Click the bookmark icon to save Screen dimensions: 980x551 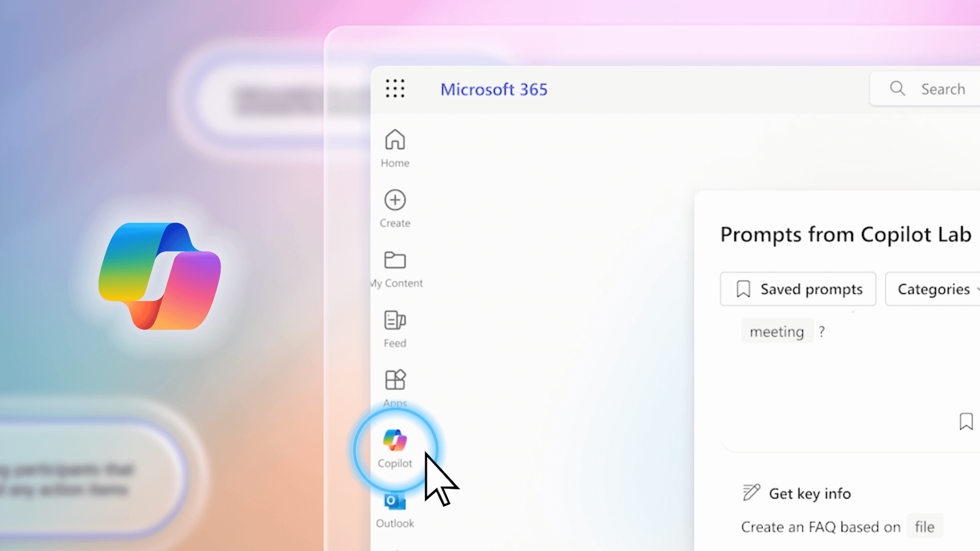click(x=968, y=422)
